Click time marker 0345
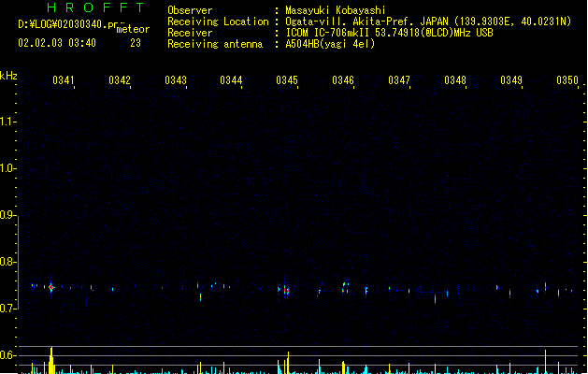This screenshot has height=374, width=588. click(287, 80)
